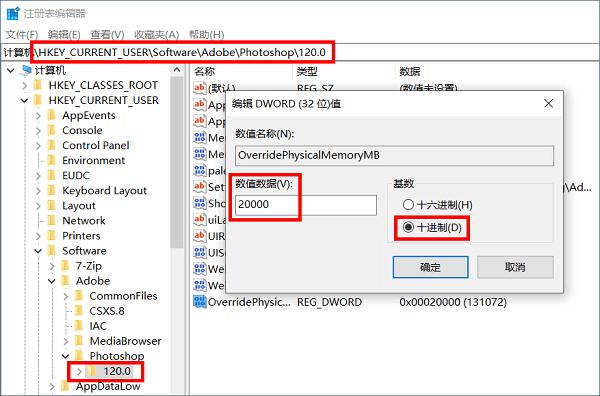Select the Environment folder icon
Viewport: 600px width, 396px height.
(x=52, y=160)
